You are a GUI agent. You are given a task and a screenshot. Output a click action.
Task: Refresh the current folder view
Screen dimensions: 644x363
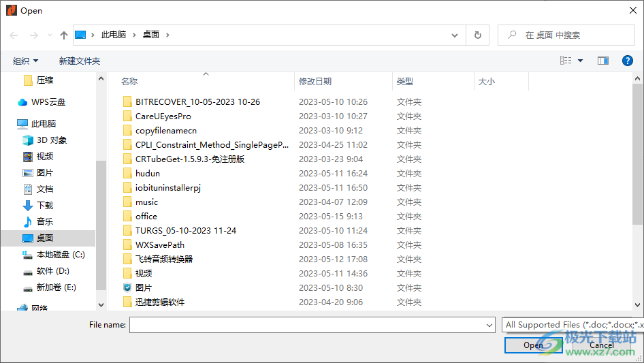click(x=478, y=35)
